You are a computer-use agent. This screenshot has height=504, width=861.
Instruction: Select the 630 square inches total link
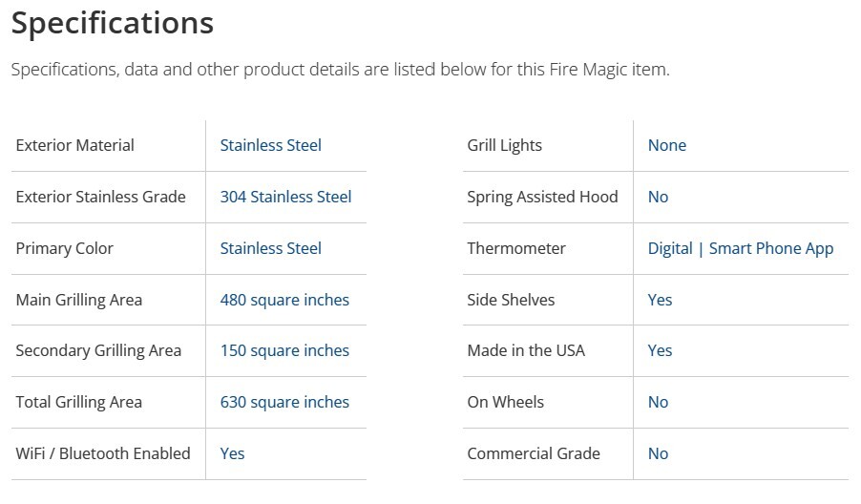pos(284,402)
